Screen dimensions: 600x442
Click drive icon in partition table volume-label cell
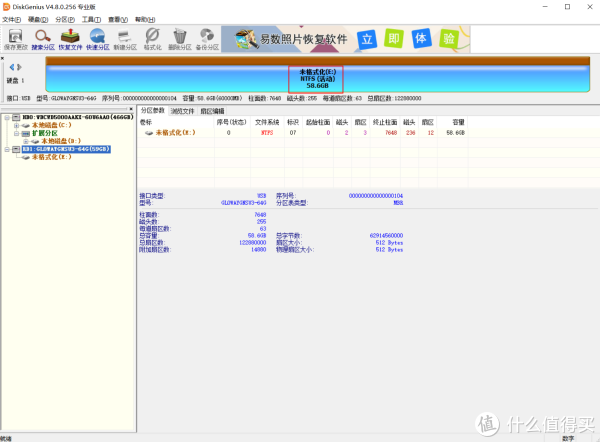point(149,133)
